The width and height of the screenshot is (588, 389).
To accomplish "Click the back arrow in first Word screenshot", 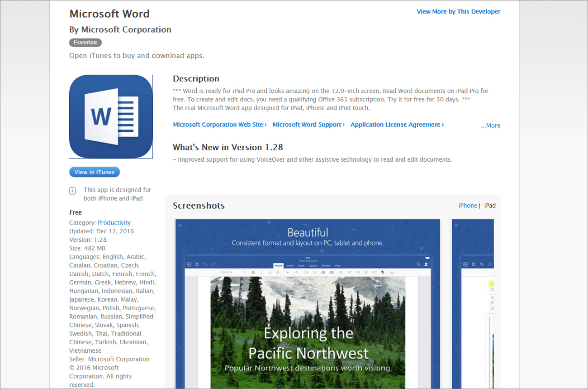I will (x=189, y=264).
